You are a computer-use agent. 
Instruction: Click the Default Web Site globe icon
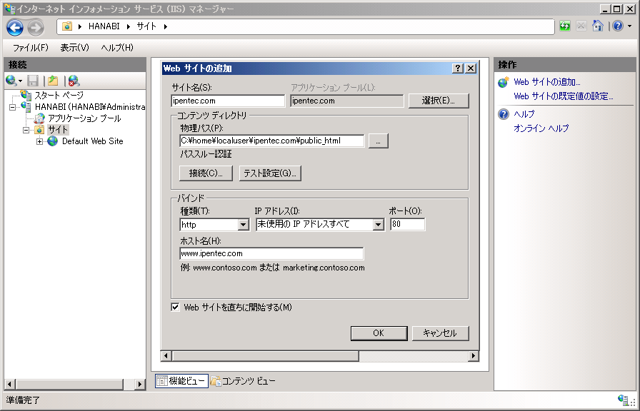coord(52,141)
